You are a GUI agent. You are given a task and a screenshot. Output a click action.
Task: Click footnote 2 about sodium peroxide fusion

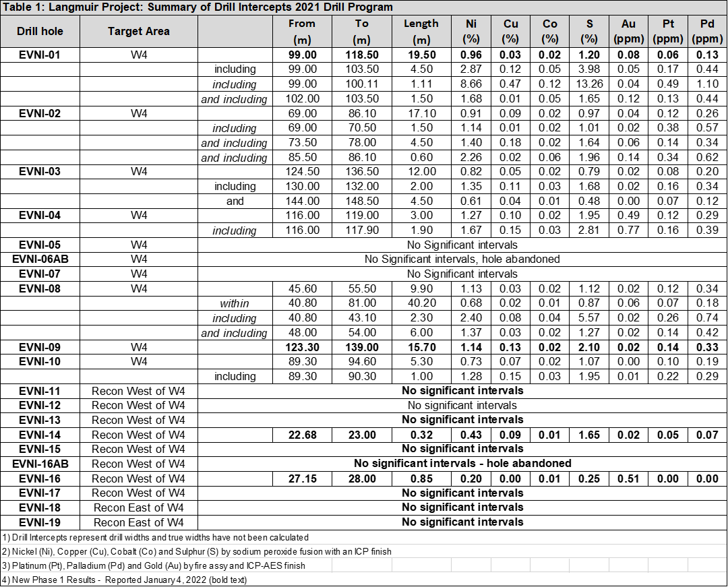click(196, 552)
